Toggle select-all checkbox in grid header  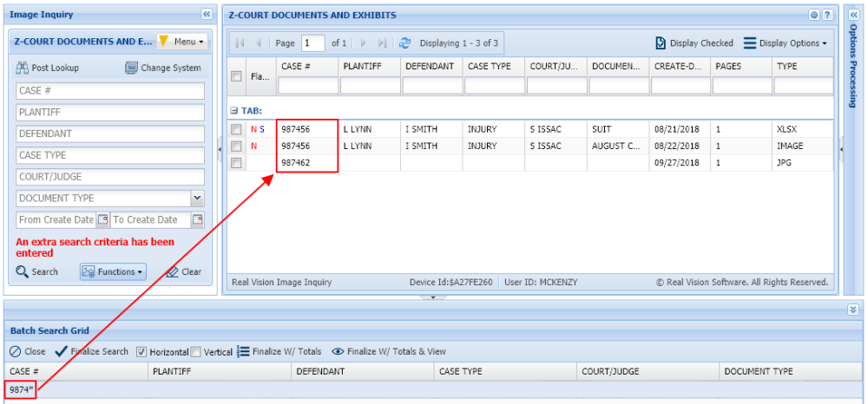(236, 76)
